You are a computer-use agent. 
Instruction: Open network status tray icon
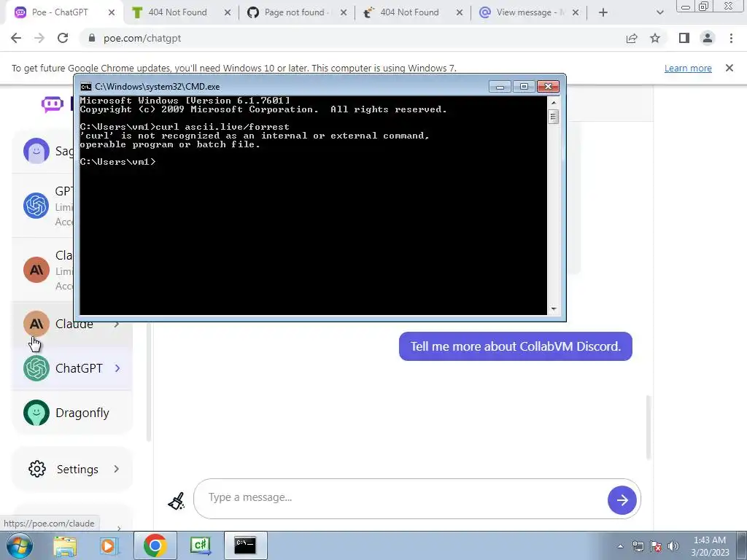(x=638, y=546)
